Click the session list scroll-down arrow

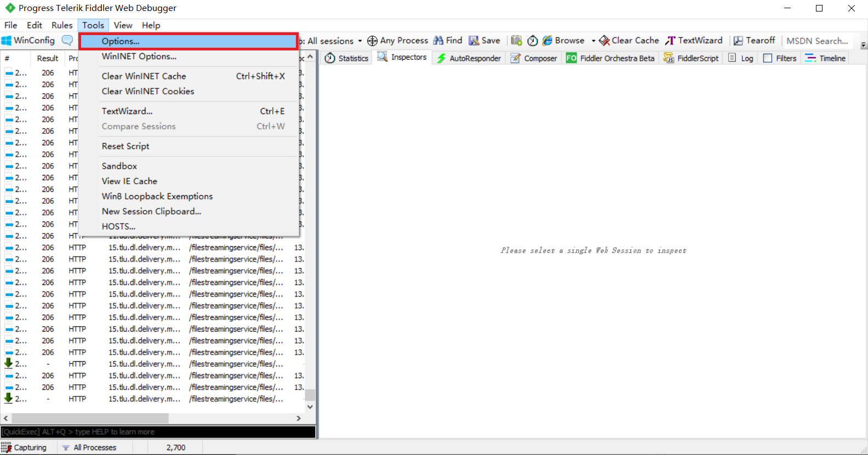(310, 407)
